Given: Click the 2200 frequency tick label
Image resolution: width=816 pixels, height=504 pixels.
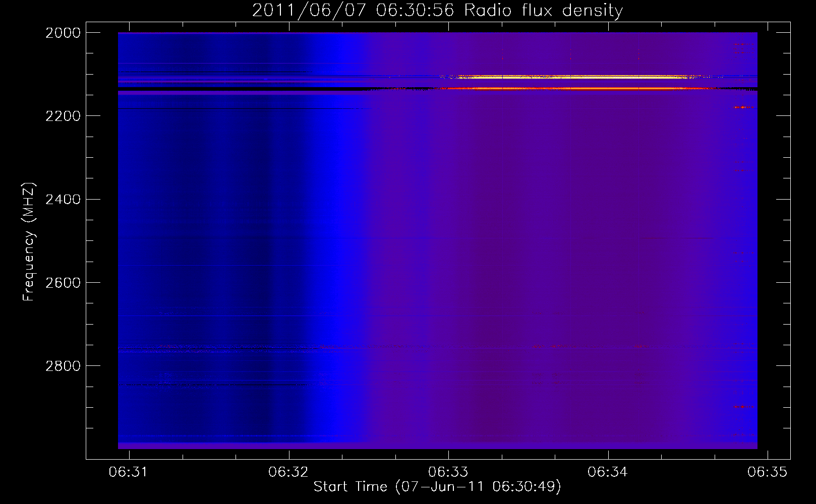Looking at the screenshot, I should coord(63,116).
